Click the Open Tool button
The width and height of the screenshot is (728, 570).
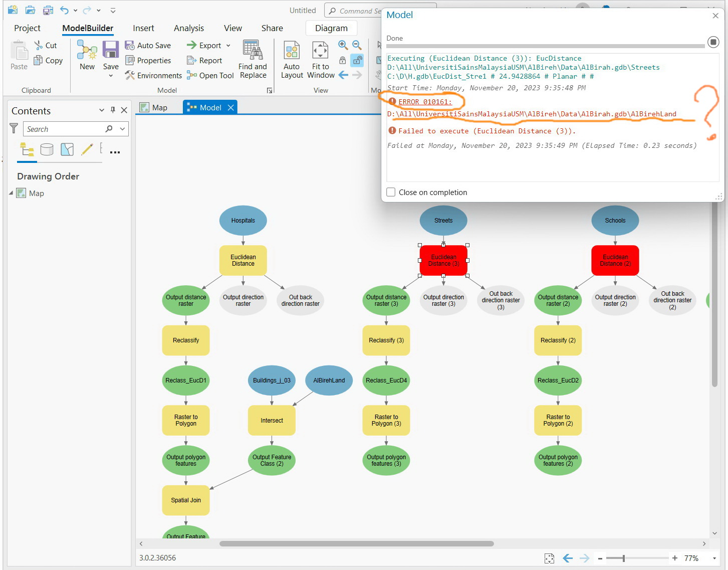(210, 75)
